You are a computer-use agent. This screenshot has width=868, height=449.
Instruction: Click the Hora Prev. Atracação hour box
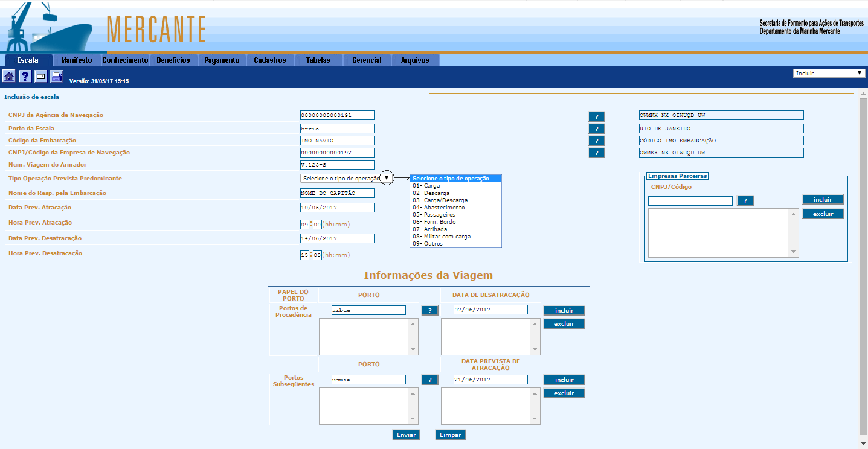coord(304,224)
